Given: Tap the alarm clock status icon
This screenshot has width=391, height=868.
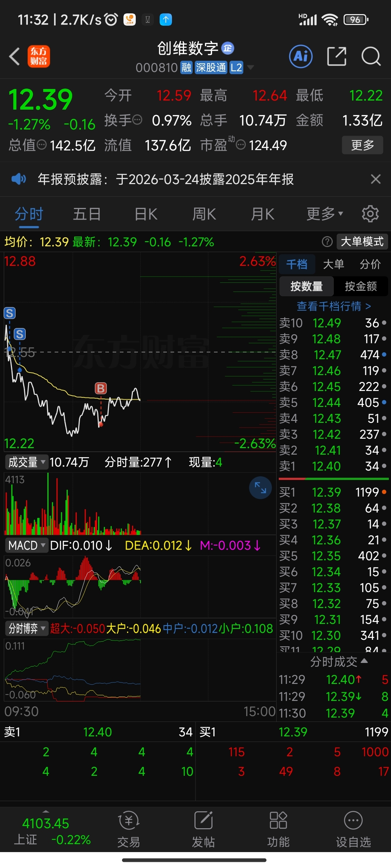Looking at the screenshot, I should click(111, 20).
